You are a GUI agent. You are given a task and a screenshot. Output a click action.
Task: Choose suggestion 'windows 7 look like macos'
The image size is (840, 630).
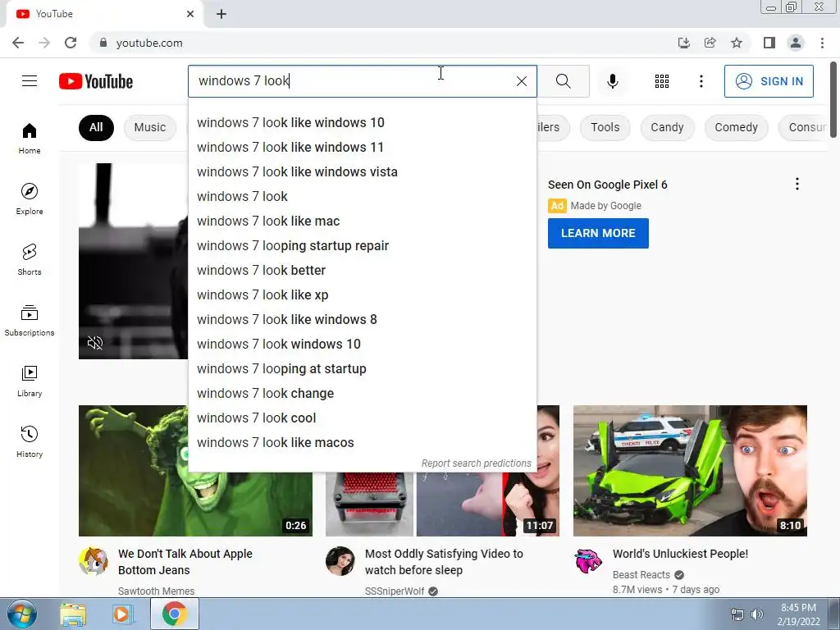click(363, 443)
